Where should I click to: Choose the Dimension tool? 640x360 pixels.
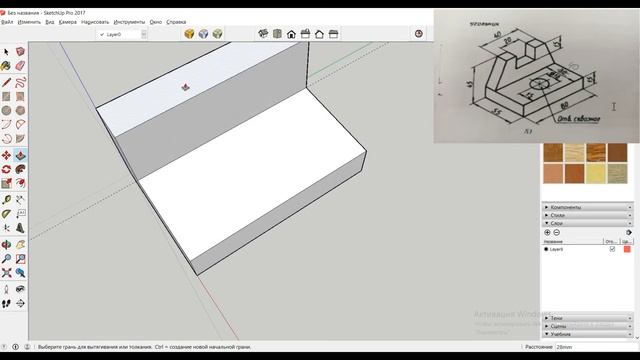pyautogui.click(x=20, y=200)
